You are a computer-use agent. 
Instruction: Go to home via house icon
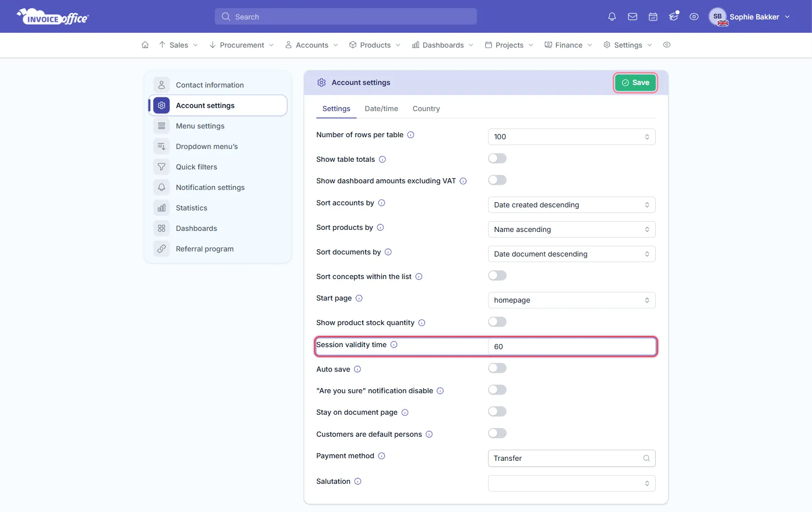(x=145, y=45)
